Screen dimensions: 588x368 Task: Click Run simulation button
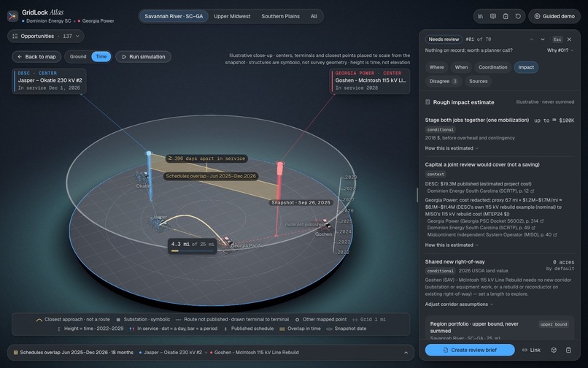[x=143, y=57]
